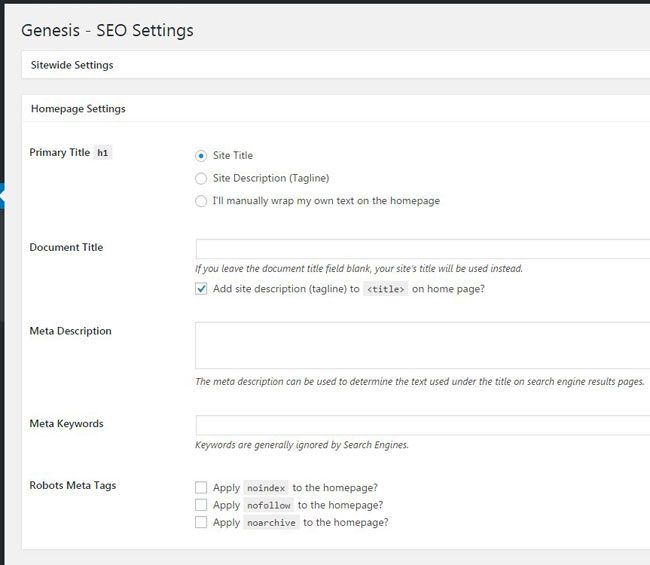Click into the Document Title input field
650x565 pixels.
(x=422, y=249)
